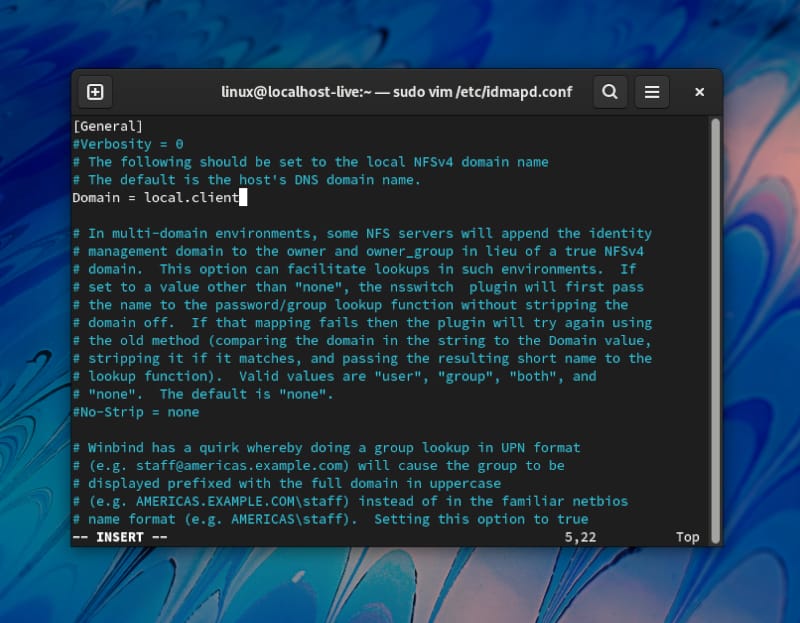Viewport: 800px width, 623px height.
Task: Close the terminal window
Action: coord(699,92)
